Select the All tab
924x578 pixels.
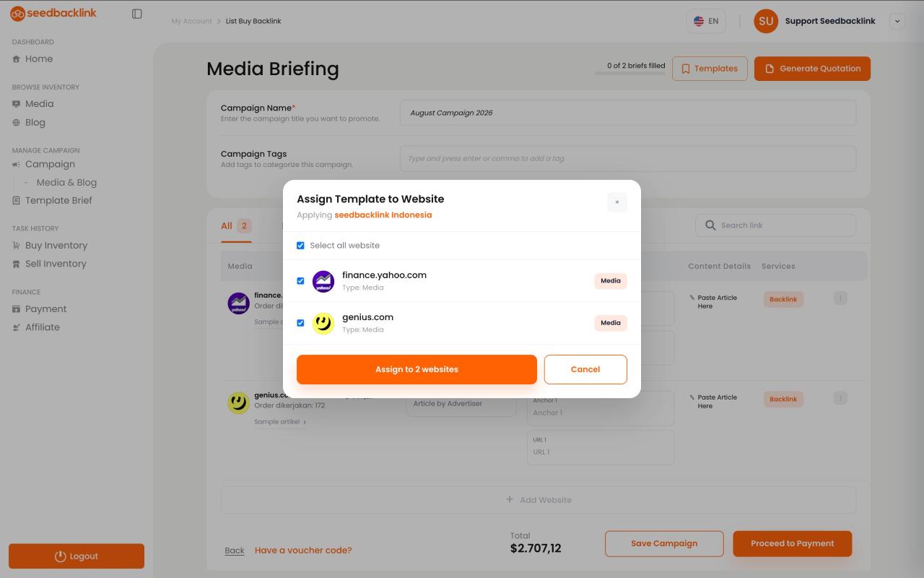(x=227, y=225)
